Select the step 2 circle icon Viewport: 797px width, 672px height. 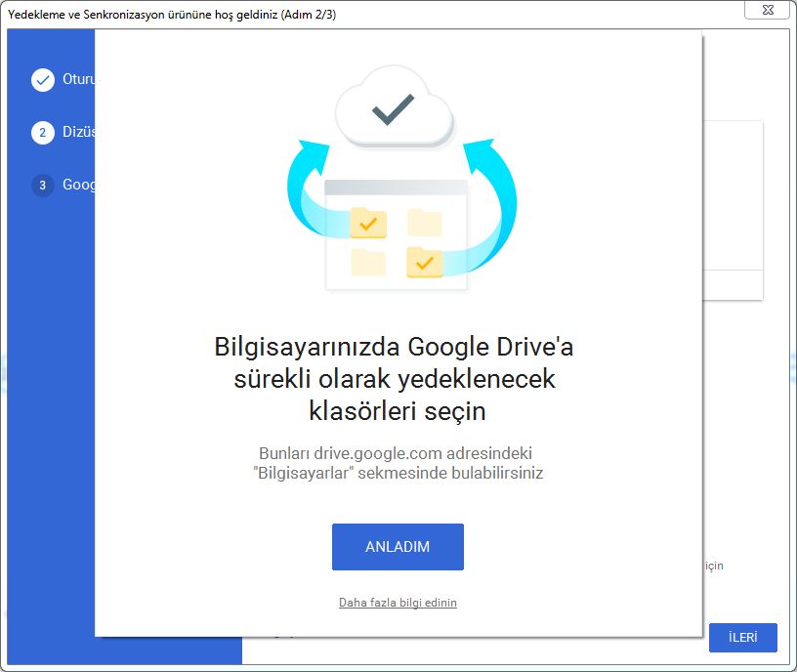43,133
